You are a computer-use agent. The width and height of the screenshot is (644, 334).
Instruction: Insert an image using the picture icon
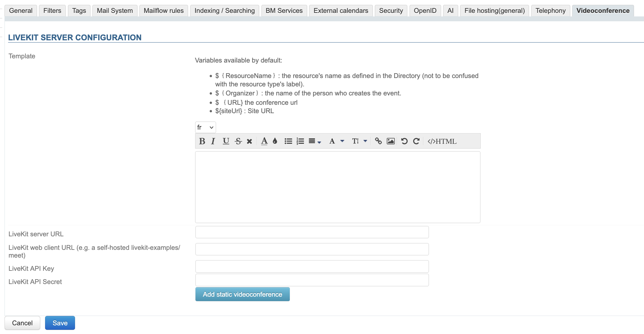coord(391,141)
